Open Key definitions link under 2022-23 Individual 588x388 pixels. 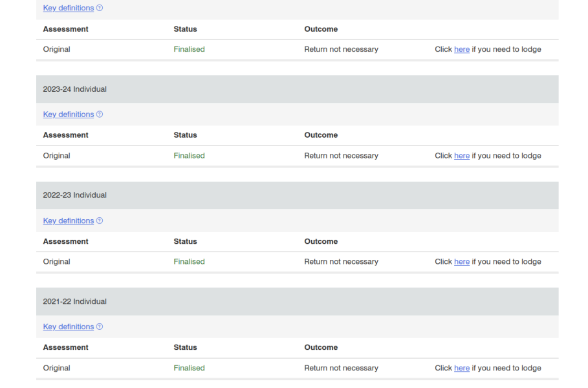[68, 221]
